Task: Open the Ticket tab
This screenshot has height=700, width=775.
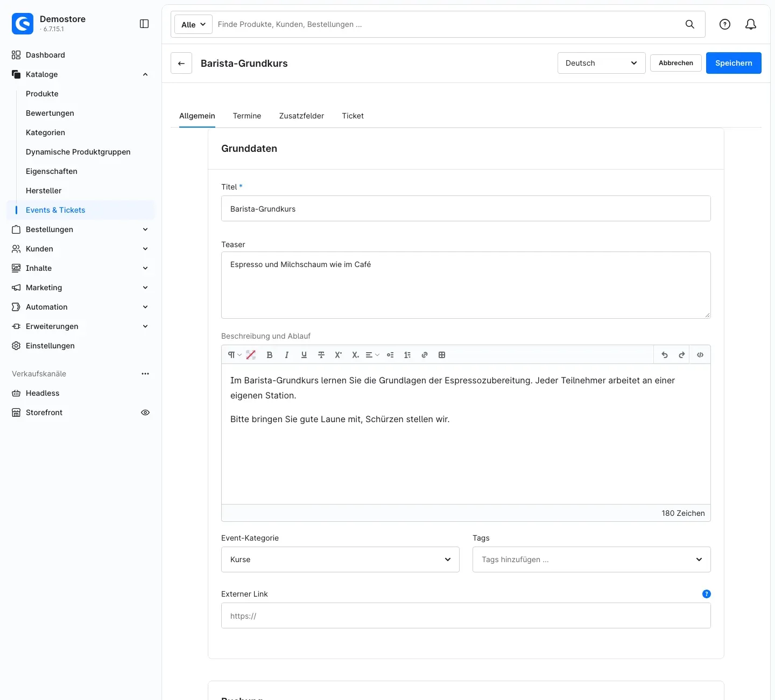Action: pyautogui.click(x=353, y=116)
